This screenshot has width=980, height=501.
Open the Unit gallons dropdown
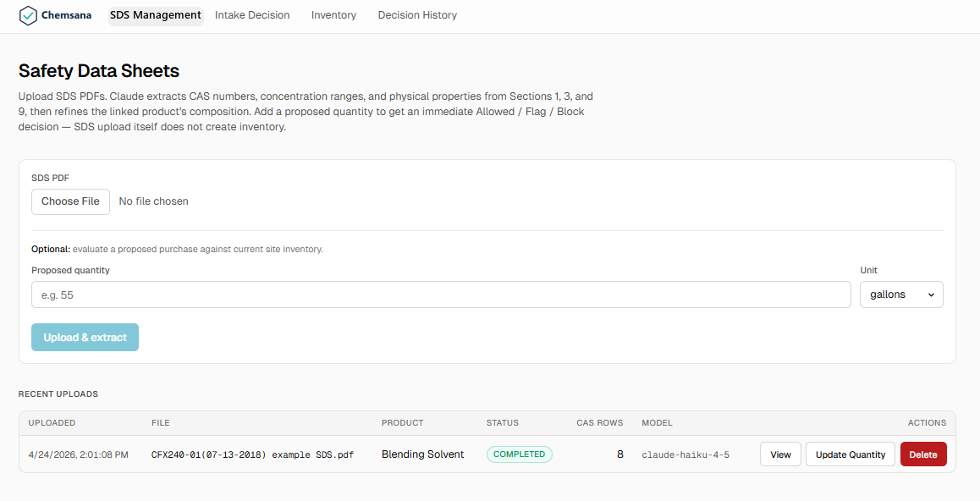pos(901,295)
